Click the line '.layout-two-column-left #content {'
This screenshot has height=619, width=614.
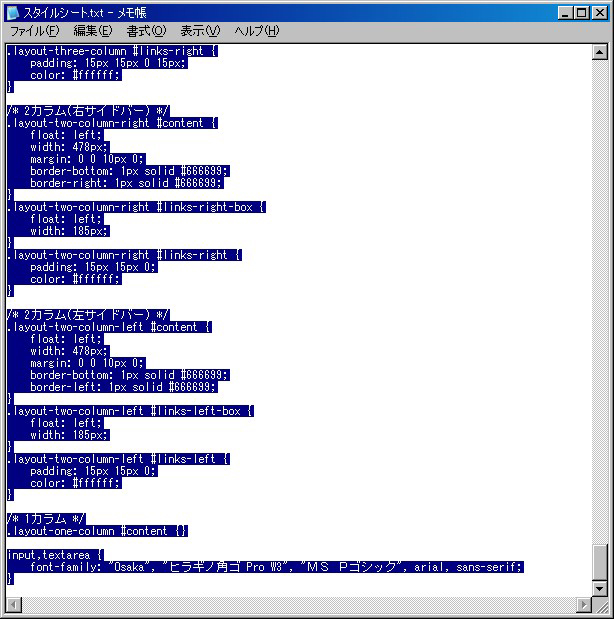[x=109, y=327]
